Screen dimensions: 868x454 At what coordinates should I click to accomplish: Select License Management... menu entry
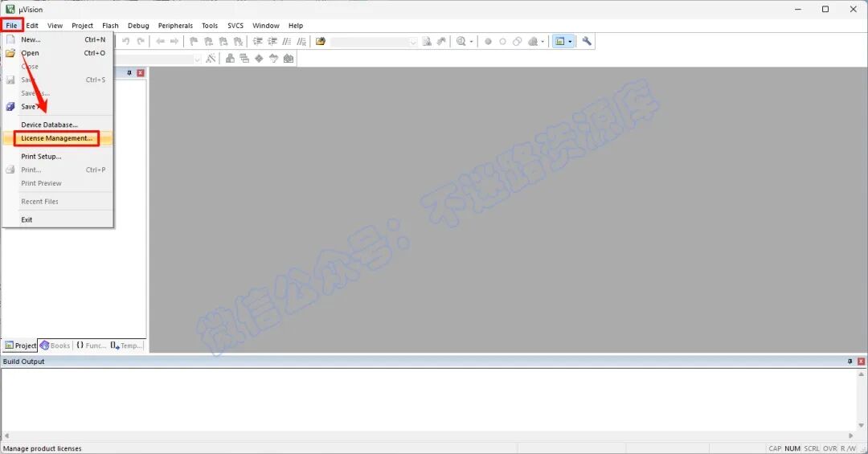coord(58,138)
